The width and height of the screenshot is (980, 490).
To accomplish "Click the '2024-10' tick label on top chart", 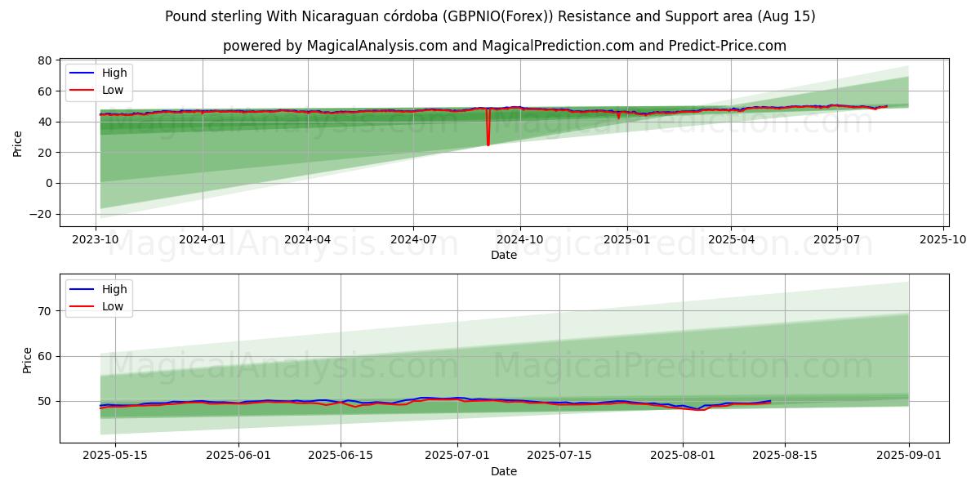I will click(x=520, y=240).
